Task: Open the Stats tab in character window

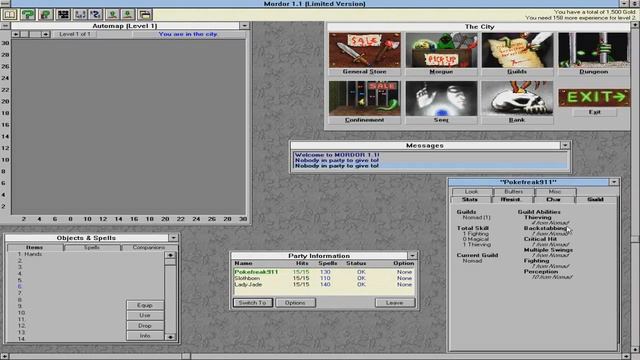Action: [470, 199]
